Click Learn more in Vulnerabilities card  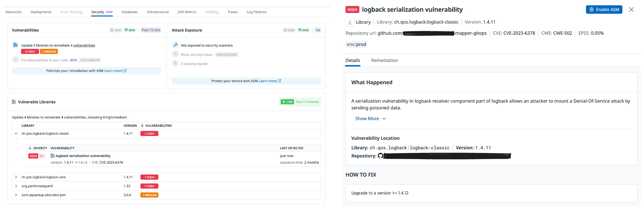(115, 71)
